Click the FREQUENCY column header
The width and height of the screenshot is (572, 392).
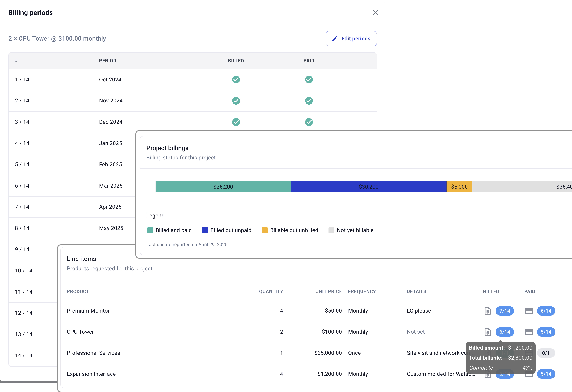tap(362, 291)
